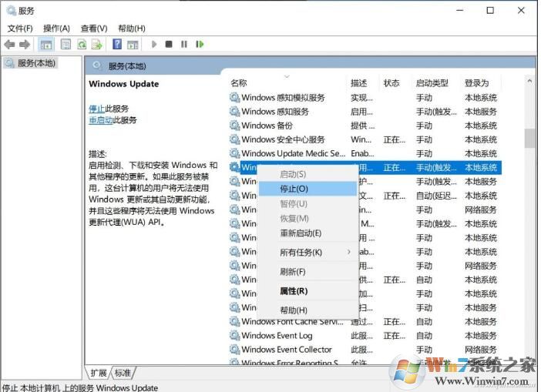Image resolution: width=541 pixels, height=392 pixels.
Task: Click the gear icon of Windows 安全中心服务
Action: (x=234, y=139)
